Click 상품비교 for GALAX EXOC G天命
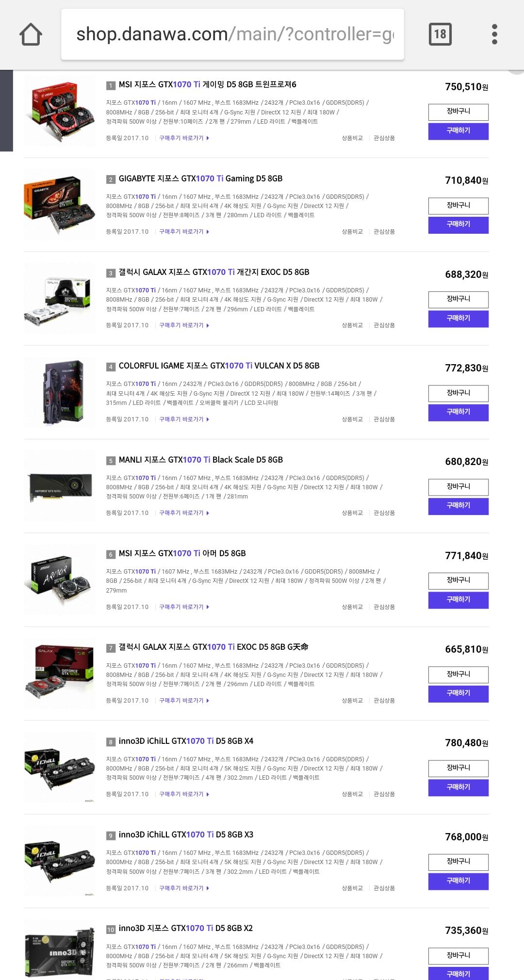 tap(352, 700)
